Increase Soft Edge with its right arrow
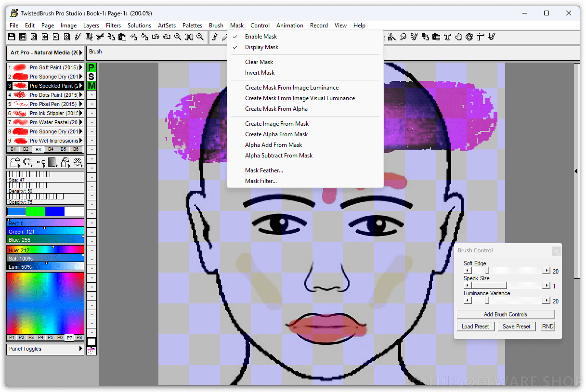Image resolution: width=586 pixels, height=392 pixels. coord(546,271)
